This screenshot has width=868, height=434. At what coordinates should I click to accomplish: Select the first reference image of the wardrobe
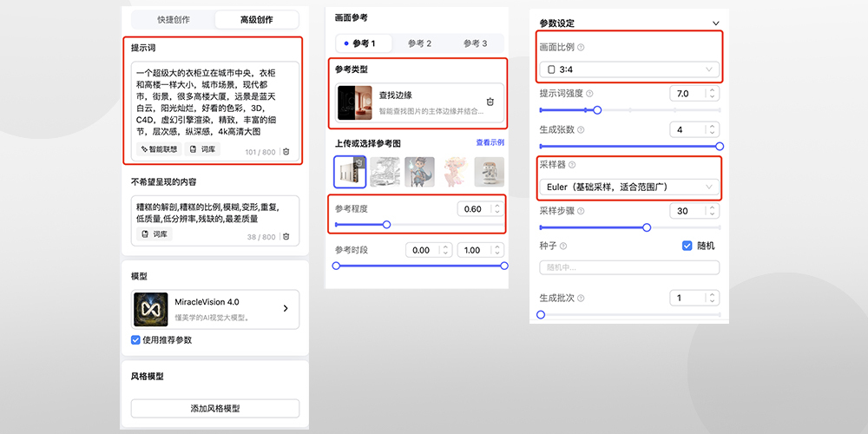pos(350,172)
